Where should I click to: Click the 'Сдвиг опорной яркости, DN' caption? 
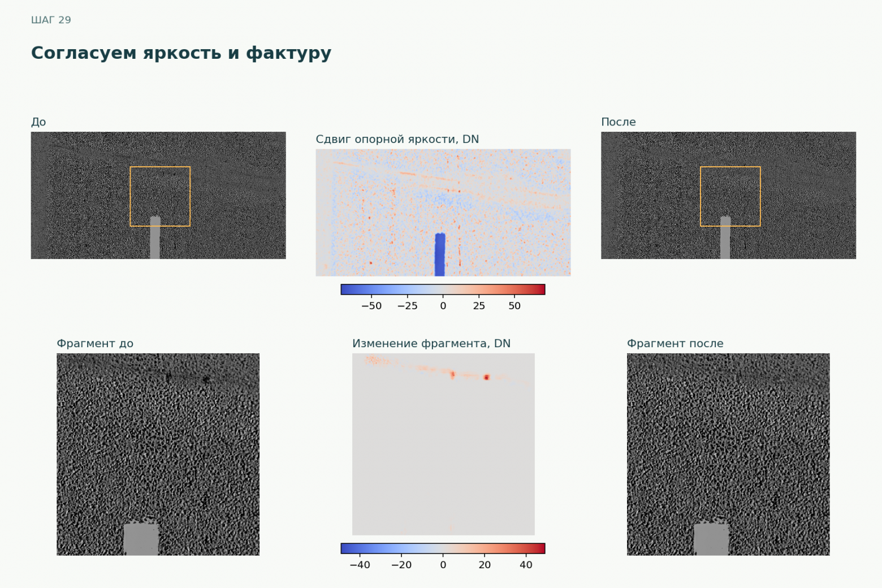point(397,139)
